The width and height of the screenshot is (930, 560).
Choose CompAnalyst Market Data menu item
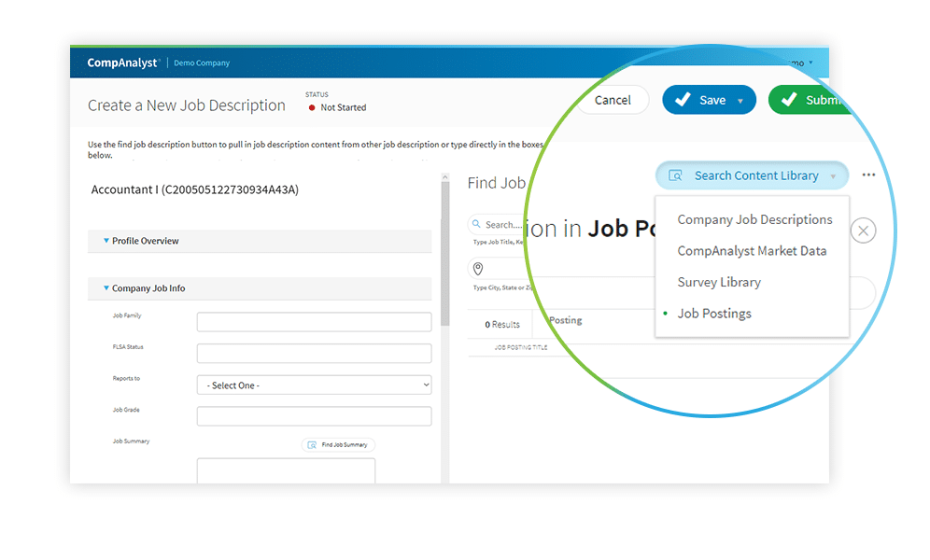[x=752, y=251]
